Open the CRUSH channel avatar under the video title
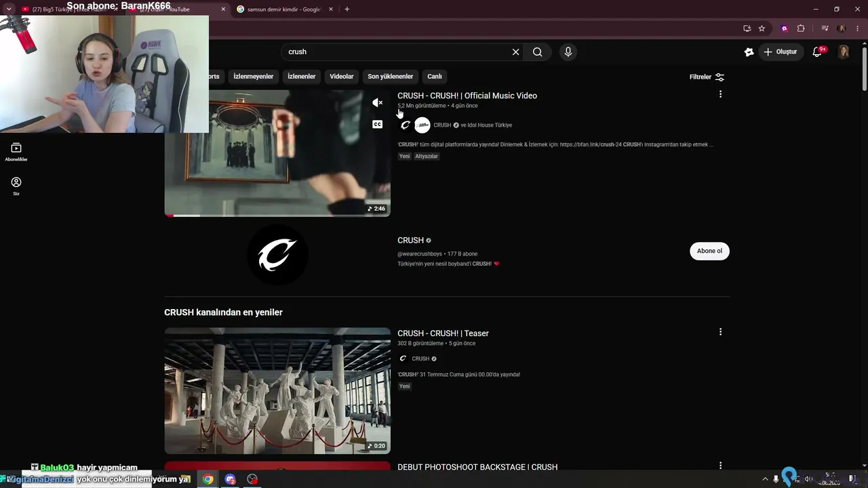This screenshot has height=488, width=868. (x=406, y=125)
